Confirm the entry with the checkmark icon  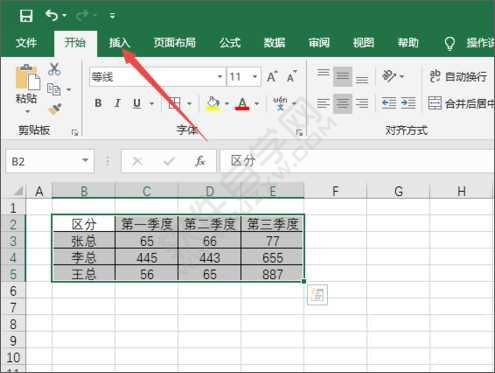click(169, 161)
